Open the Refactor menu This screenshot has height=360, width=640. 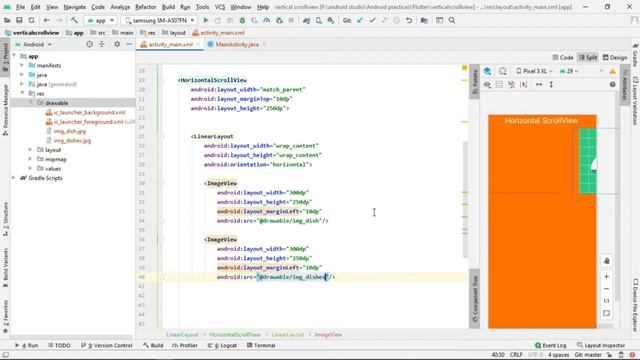click(x=146, y=7)
